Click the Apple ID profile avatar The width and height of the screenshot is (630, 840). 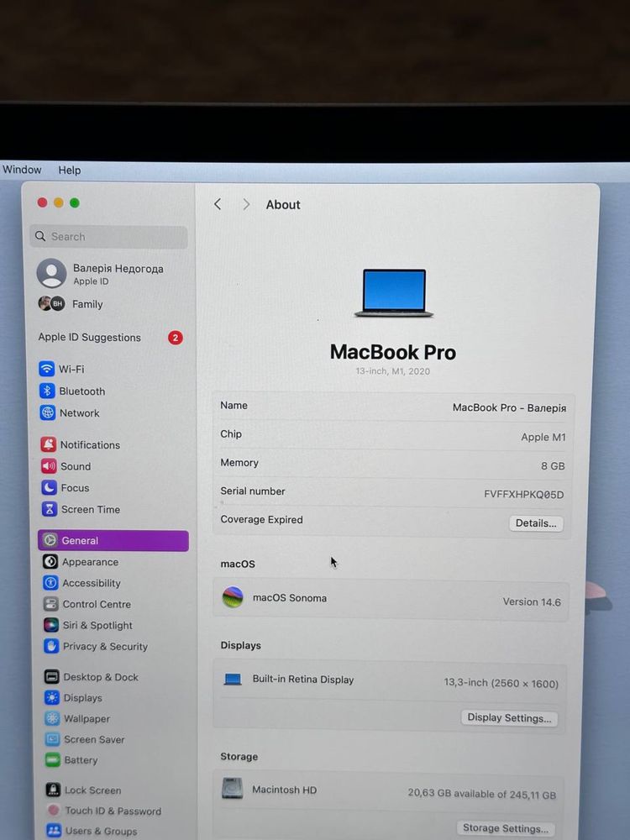coord(51,273)
